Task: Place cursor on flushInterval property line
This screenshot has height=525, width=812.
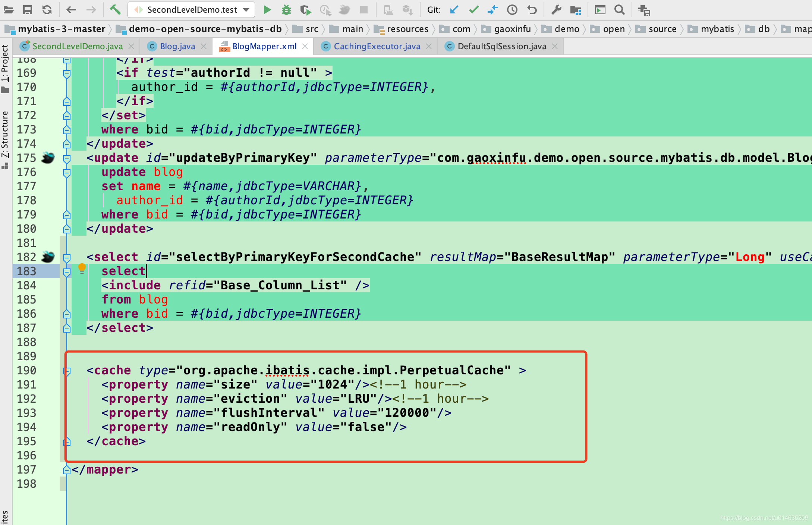Action: coord(276,413)
